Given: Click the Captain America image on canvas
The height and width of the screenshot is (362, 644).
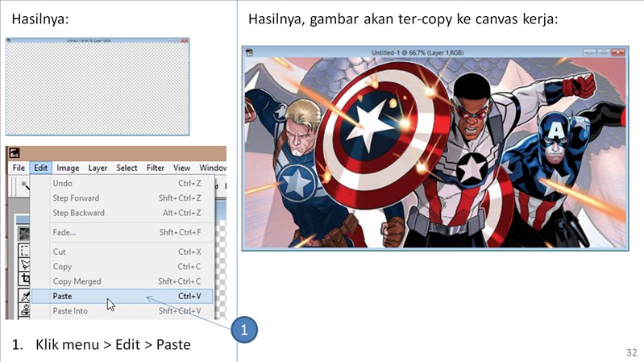Looking at the screenshot, I should coord(435,152).
